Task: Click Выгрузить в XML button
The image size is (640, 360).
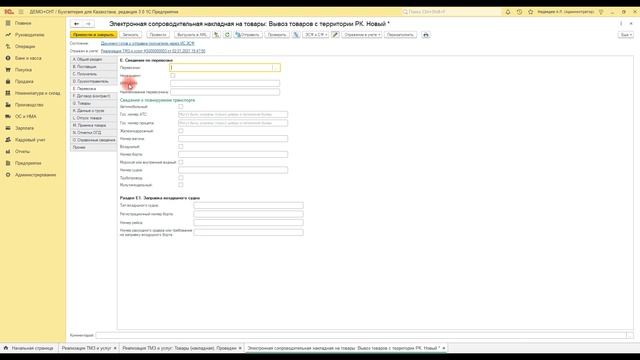Action: [192, 35]
